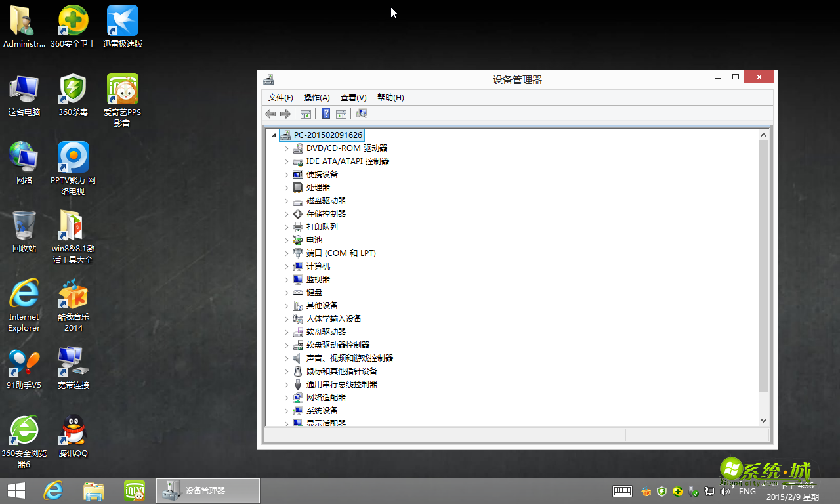Click the back navigation arrow in Device Manager
Viewport: 840px width, 504px height.
pyautogui.click(x=270, y=114)
